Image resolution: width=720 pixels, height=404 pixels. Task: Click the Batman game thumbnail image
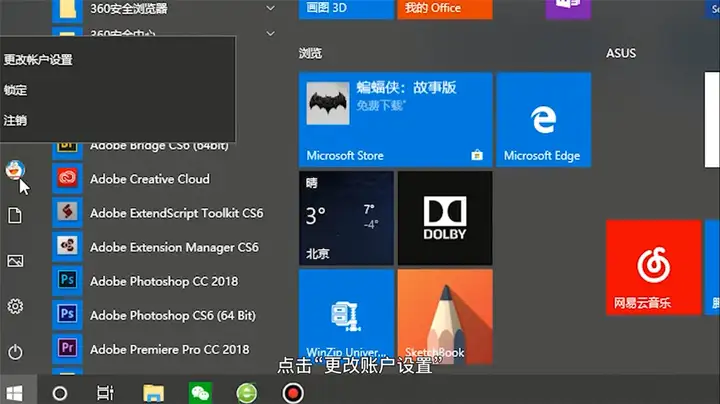click(328, 103)
